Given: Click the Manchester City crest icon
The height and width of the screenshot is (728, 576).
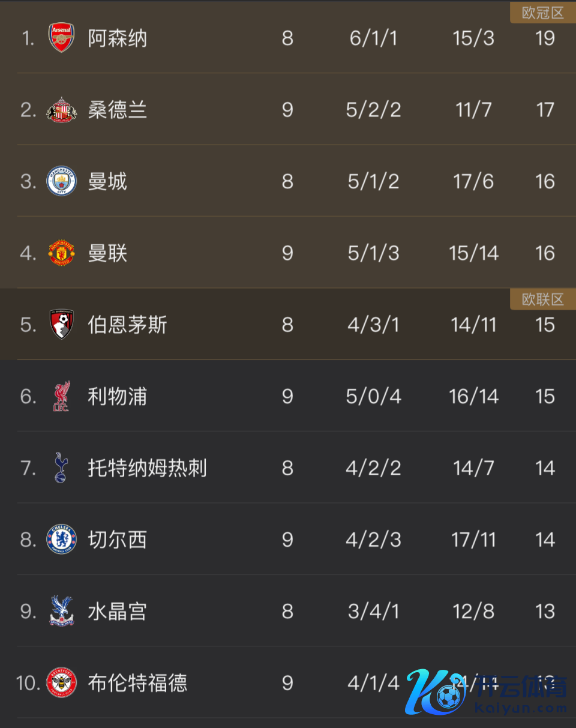Looking at the screenshot, I should click(x=61, y=181).
